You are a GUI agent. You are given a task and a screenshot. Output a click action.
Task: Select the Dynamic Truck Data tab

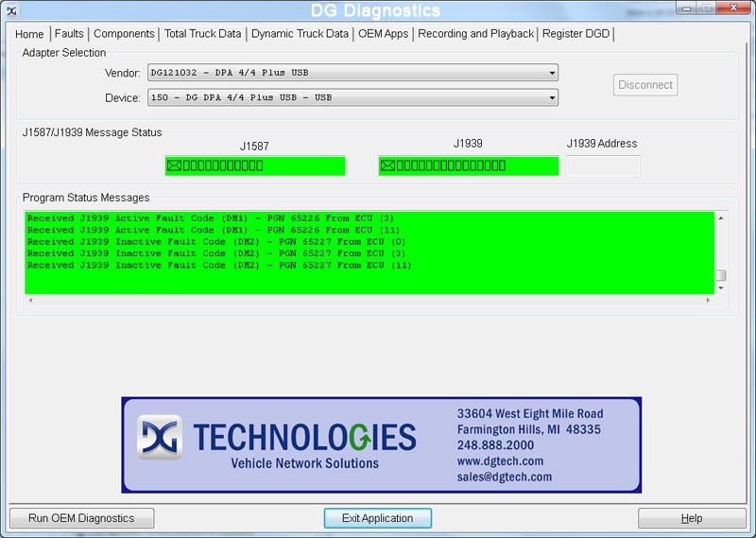point(300,34)
